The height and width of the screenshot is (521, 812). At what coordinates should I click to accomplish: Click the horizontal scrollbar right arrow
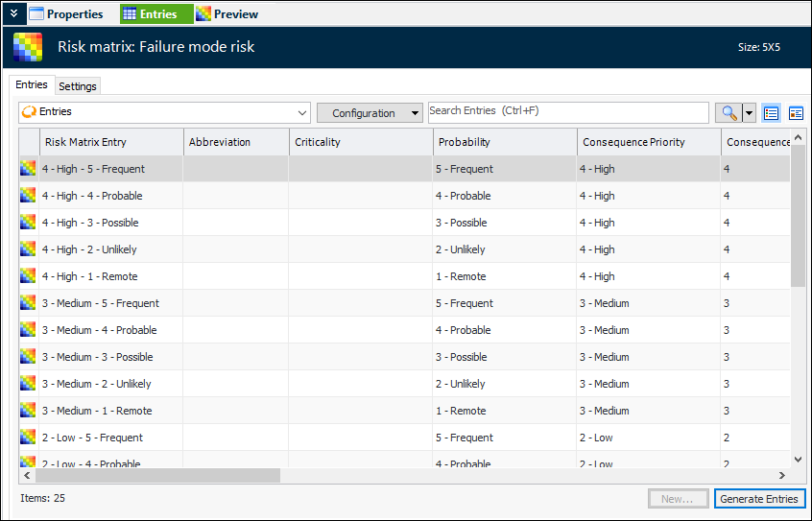coord(782,475)
